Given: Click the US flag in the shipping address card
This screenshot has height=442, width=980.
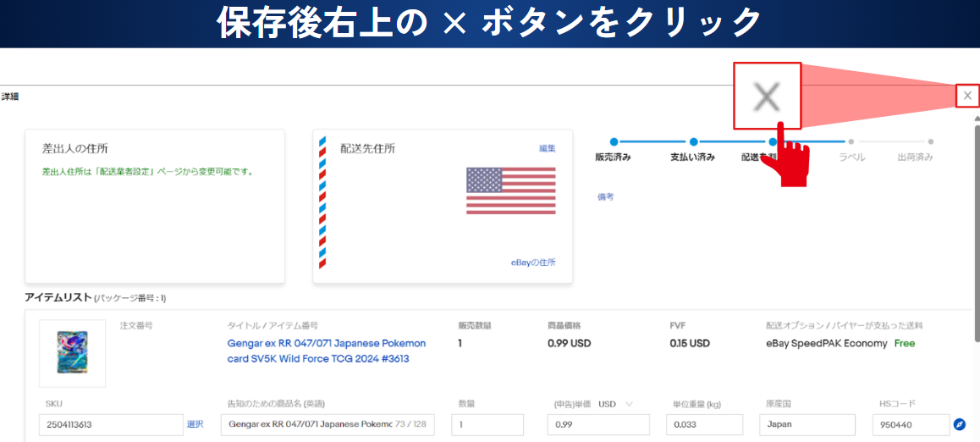Looking at the screenshot, I should pyautogui.click(x=510, y=191).
